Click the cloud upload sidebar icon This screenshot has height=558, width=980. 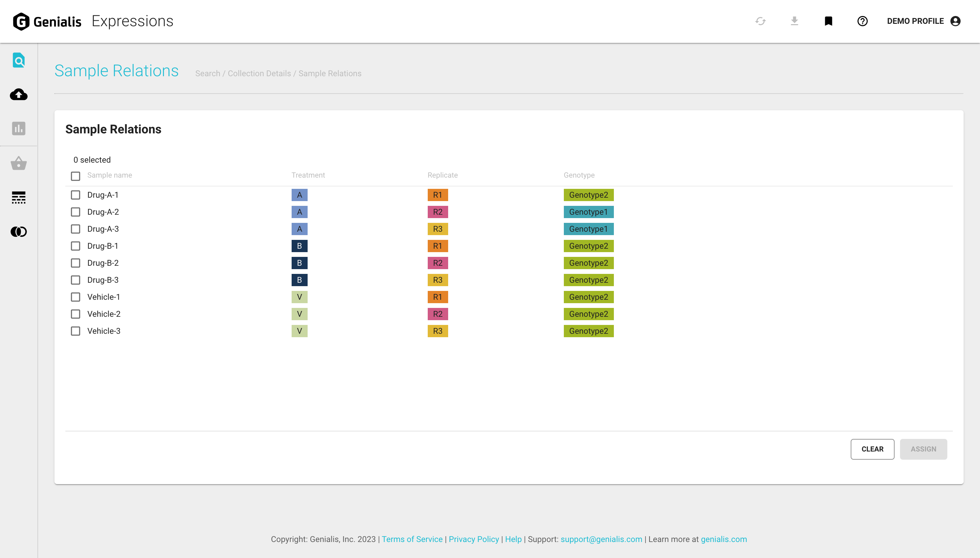[x=18, y=94]
